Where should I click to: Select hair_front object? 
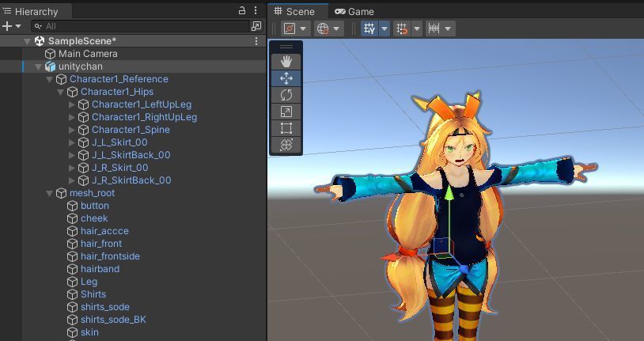101,244
